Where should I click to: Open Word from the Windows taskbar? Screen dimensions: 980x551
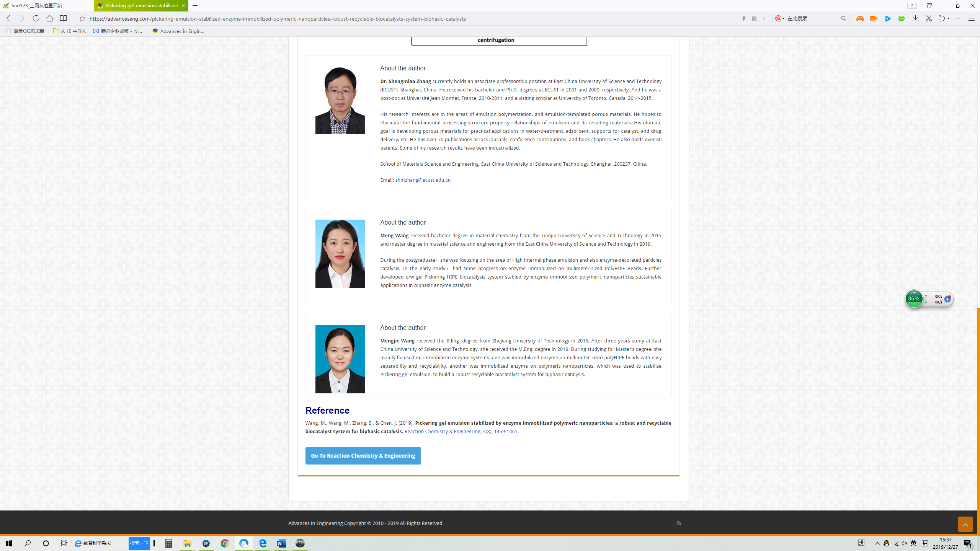pyautogui.click(x=281, y=543)
